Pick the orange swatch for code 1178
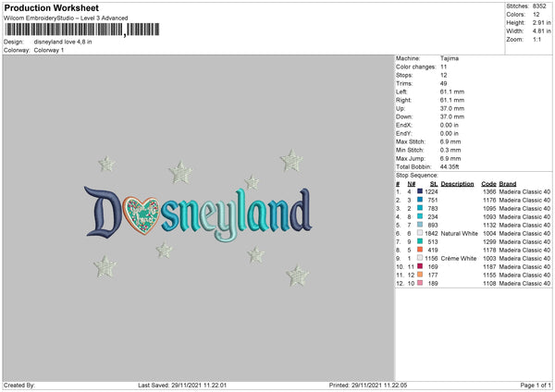Image resolution: width=555 pixels, height=392 pixels. [420, 250]
